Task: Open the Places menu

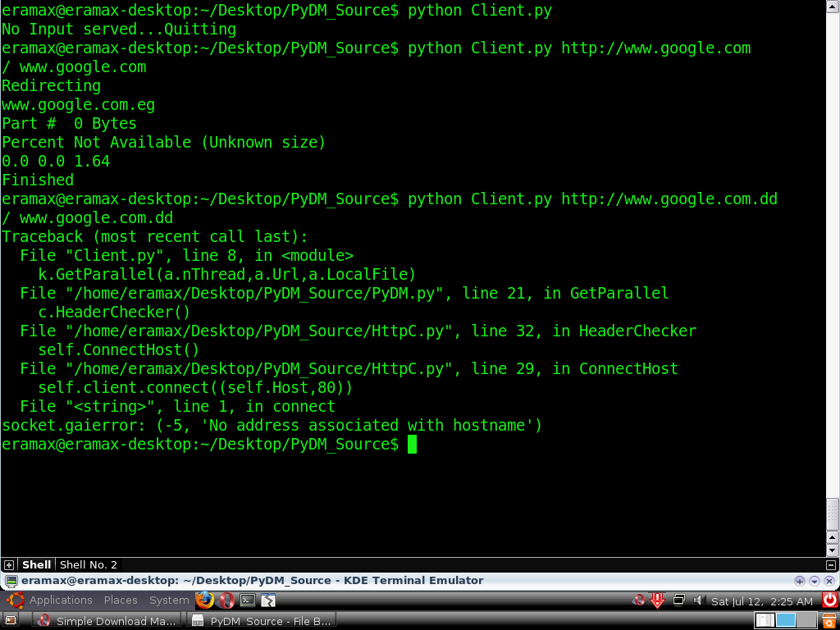Action: point(121,600)
